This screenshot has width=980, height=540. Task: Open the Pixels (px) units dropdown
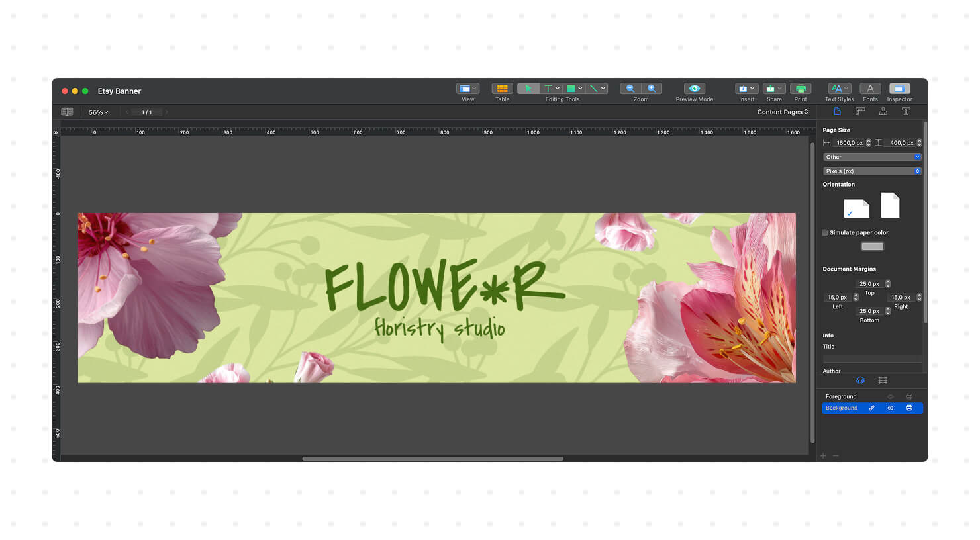(x=872, y=171)
